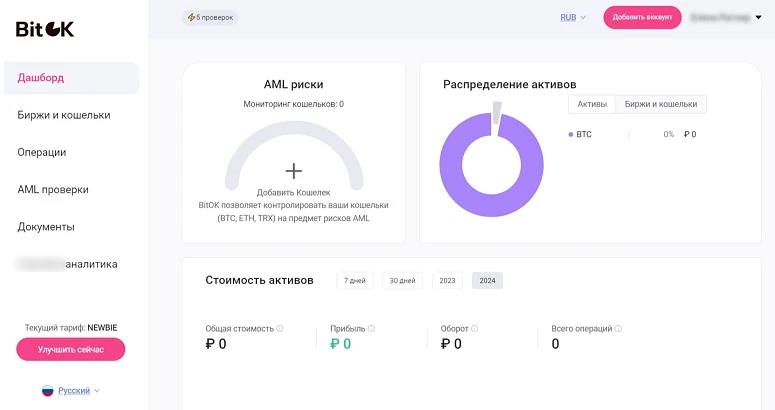This screenshot has width=775, height=410.
Task: Click the lightning 5 проверок badge
Action: coord(210,17)
